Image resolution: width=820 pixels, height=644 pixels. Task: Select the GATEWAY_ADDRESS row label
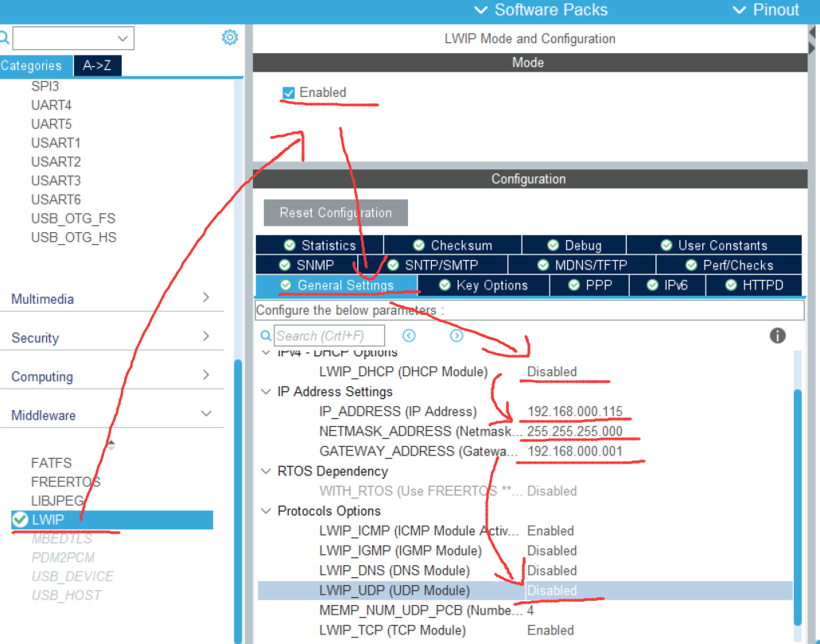pyautogui.click(x=419, y=451)
